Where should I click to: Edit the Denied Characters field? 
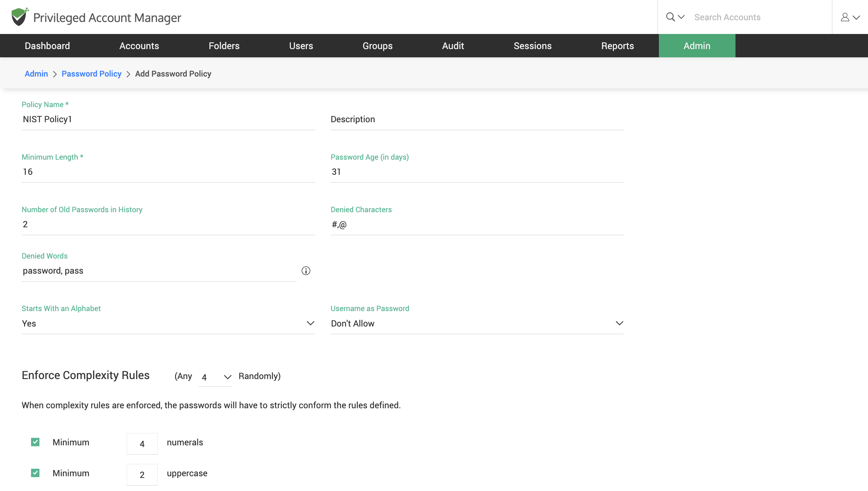pyautogui.click(x=477, y=224)
